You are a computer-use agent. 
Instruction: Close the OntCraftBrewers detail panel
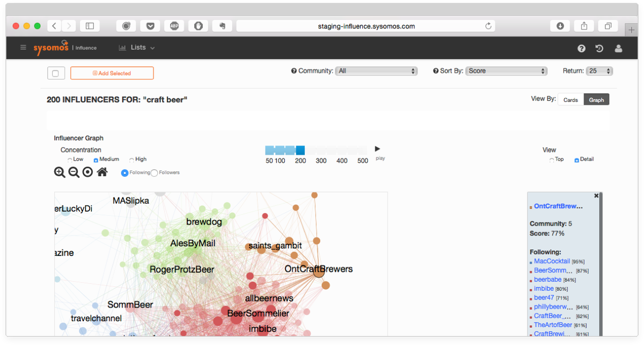pos(596,196)
